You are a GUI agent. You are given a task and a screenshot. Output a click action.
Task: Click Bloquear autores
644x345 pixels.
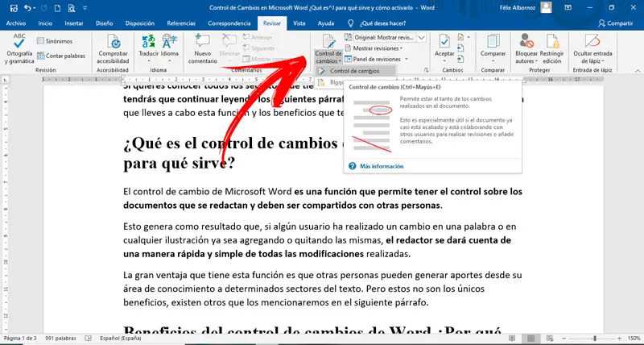[526, 49]
